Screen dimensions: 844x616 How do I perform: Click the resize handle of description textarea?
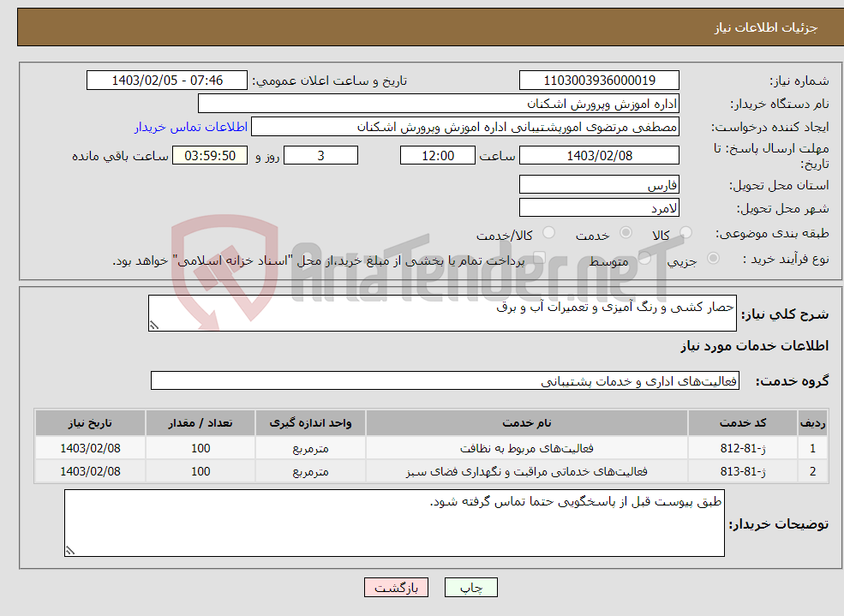(x=154, y=326)
